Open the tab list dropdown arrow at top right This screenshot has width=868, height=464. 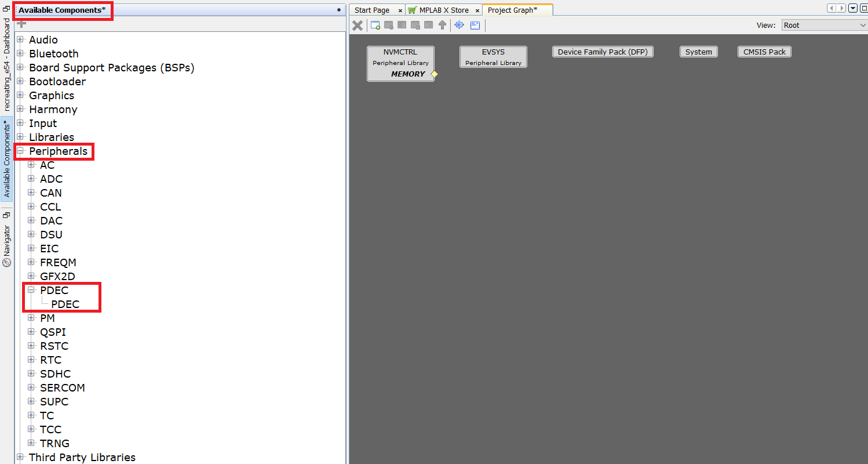pos(853,8)
